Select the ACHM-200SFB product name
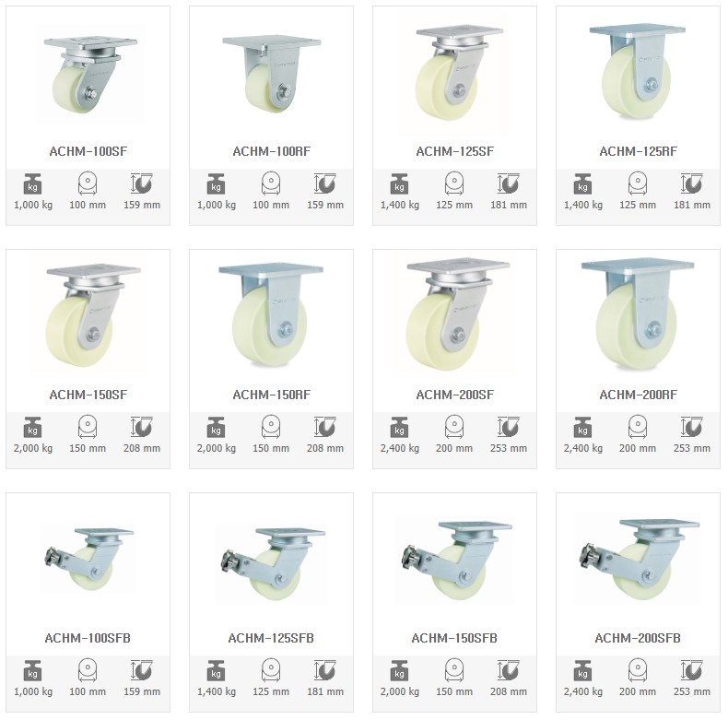The height and width of the screenshot is (720, 728). 638,638
